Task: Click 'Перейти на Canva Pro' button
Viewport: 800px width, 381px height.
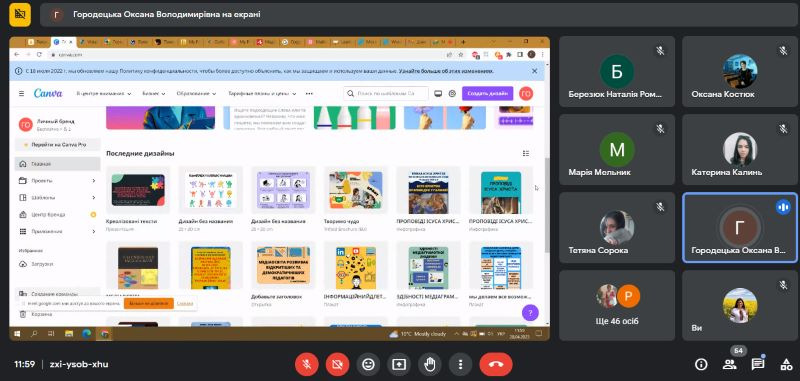Action: (58, 145)
